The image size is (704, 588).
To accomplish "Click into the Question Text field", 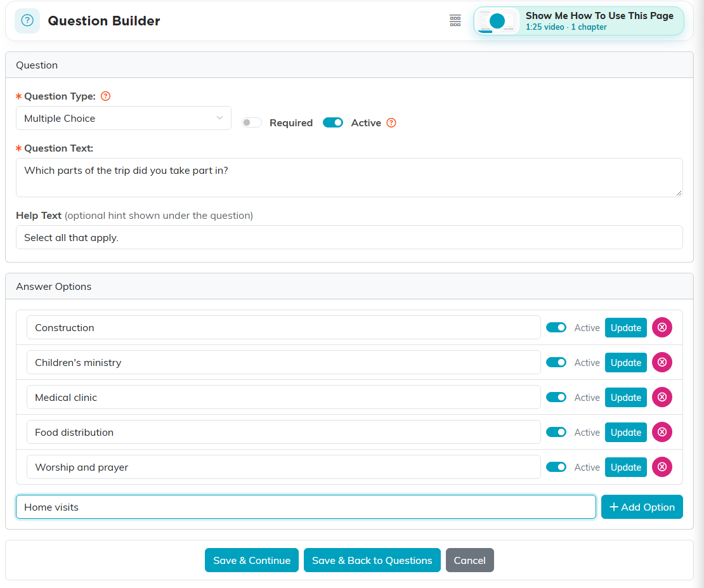I will click(349, 178).
